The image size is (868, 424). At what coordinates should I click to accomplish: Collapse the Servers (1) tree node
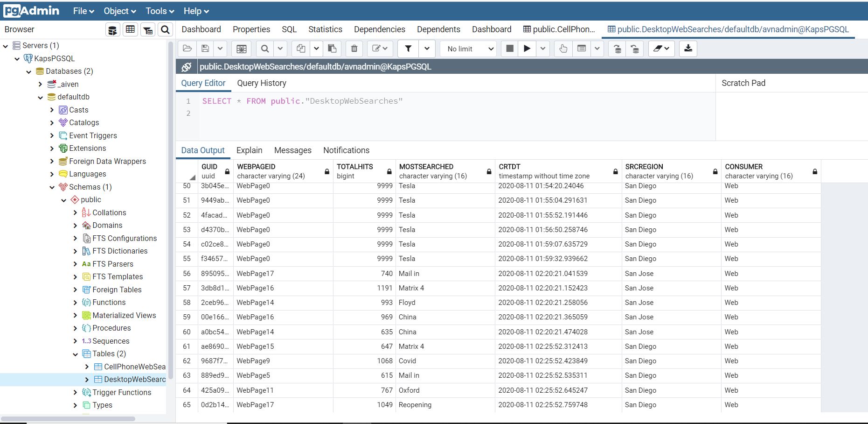click(x=6, y=46)
